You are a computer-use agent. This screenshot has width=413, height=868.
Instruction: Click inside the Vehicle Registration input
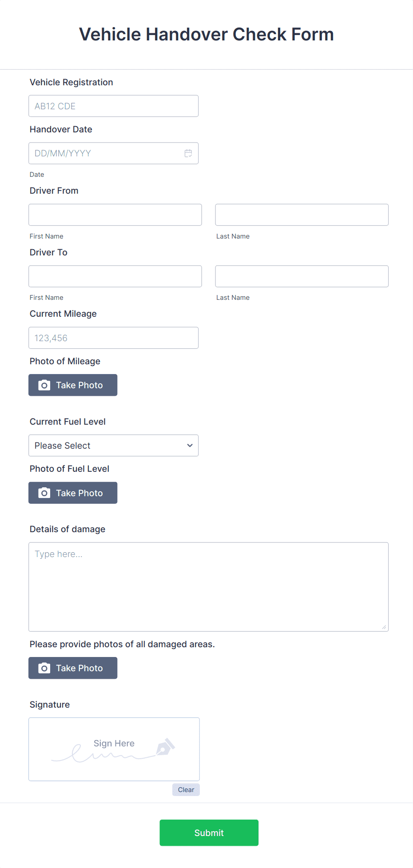[x=113, y=106]
